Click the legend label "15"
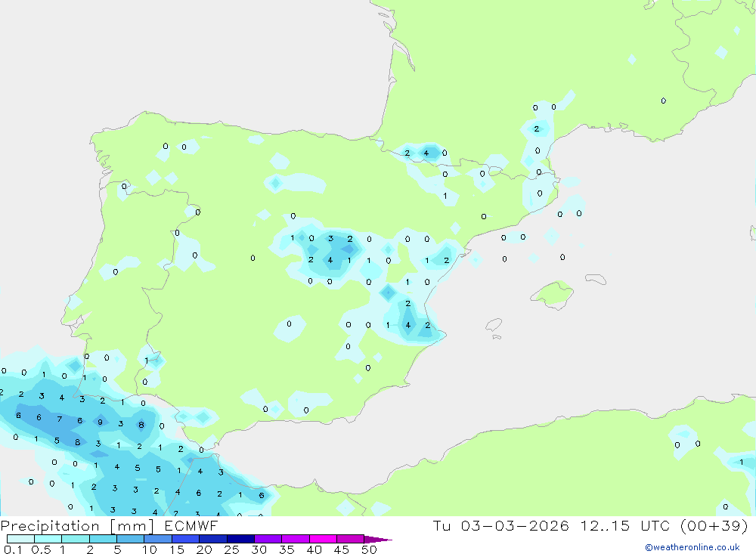 click(x=177, y=549)
